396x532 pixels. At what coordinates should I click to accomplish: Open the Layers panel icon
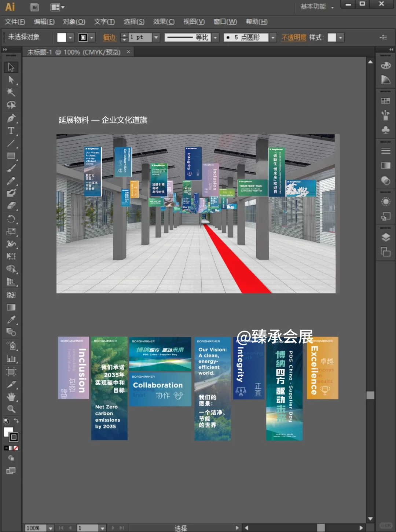[x=385, y=237]
